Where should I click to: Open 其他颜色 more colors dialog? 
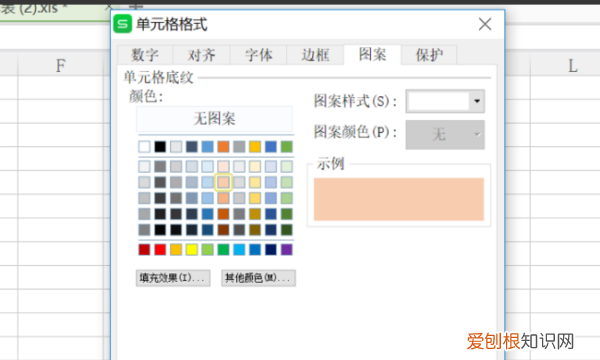pyautogui.click(x=258, y=278)
